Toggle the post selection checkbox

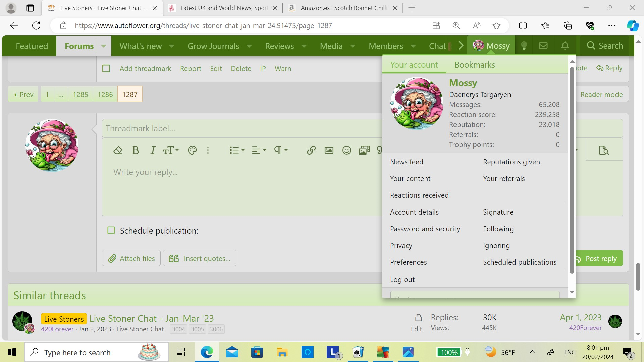point(106,68)
